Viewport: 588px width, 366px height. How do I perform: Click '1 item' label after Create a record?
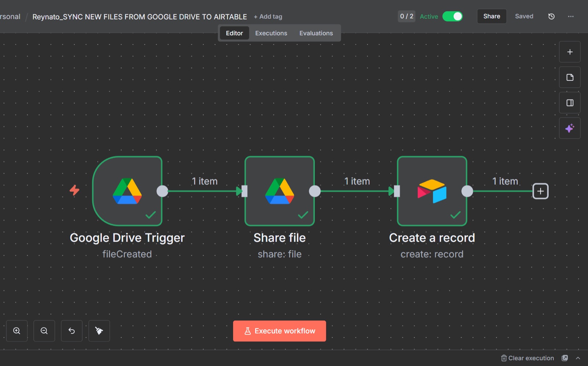pos(505,181)
